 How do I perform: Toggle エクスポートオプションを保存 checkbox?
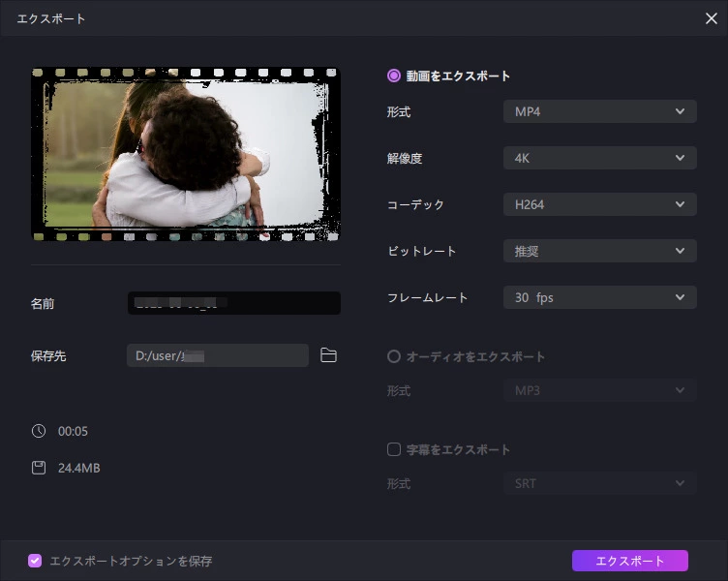click(35, 561)
